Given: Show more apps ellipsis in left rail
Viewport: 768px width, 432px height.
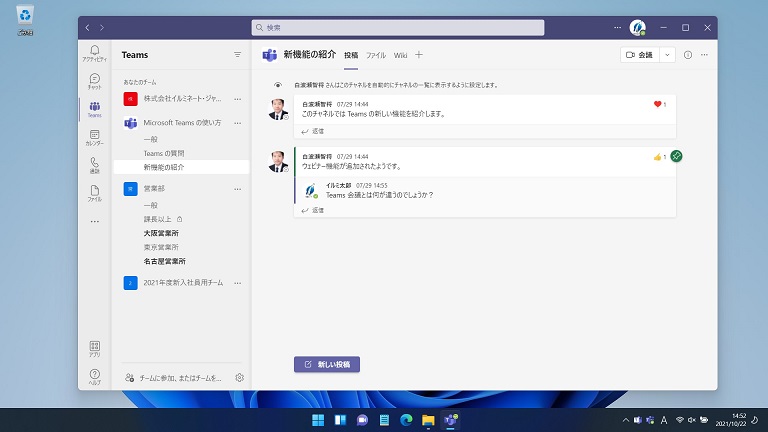Looking at the screenshot, I should pos(95,221).
